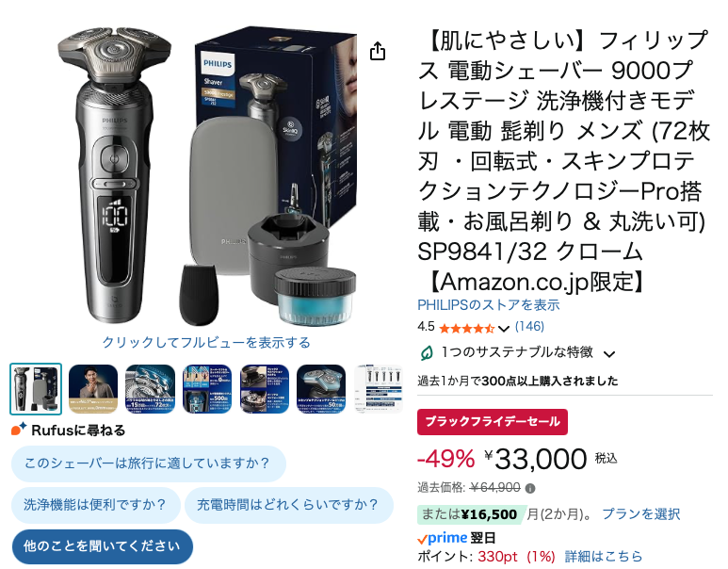
Task: Ask Rufus whether cleaning function is convenient
Action: tap(96, 505)
